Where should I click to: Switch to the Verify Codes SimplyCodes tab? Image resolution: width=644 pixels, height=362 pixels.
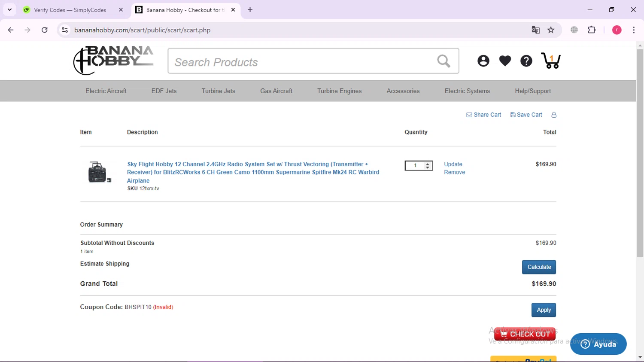point(70,10)
